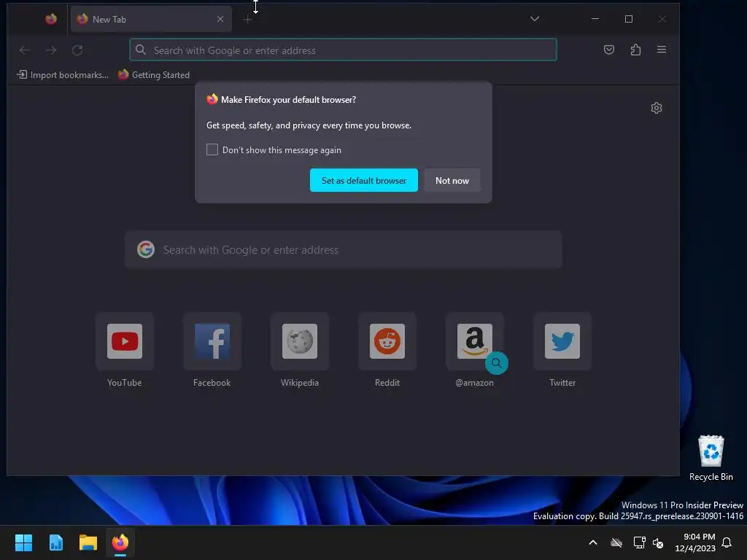This screenshot has height=560, width=747.
Task: Go forward using the forward arrow
Action: pos(51,50)
